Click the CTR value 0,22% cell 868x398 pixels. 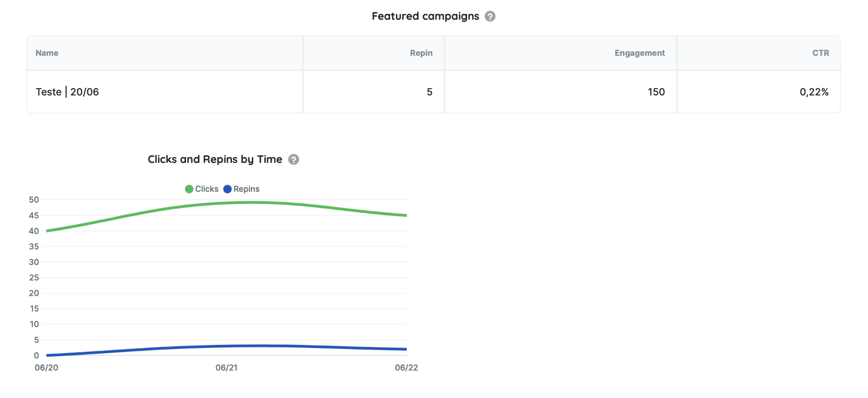pos(759,92)
